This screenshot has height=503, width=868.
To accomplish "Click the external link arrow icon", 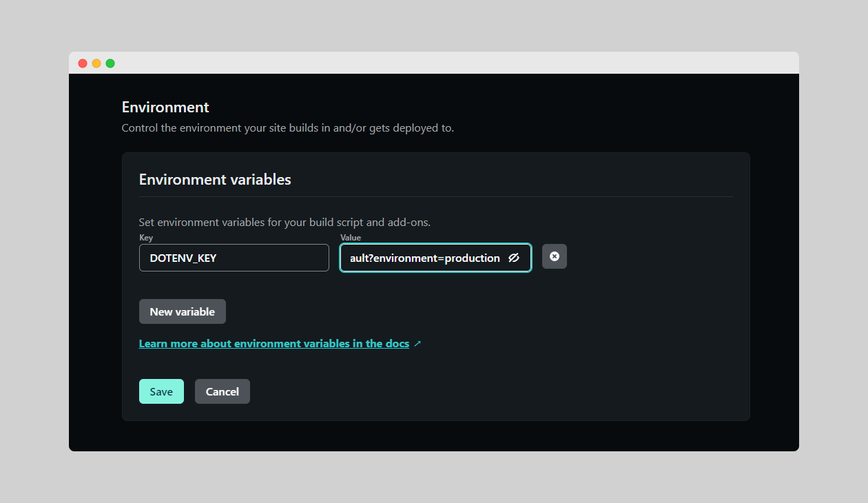I will pyautogui.click(x=417, y=344).
